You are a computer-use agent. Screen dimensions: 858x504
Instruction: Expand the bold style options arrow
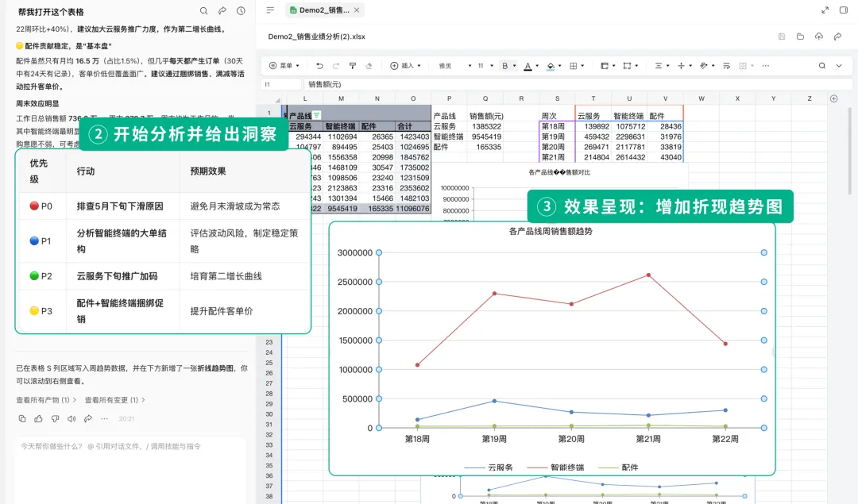point(514,66)
